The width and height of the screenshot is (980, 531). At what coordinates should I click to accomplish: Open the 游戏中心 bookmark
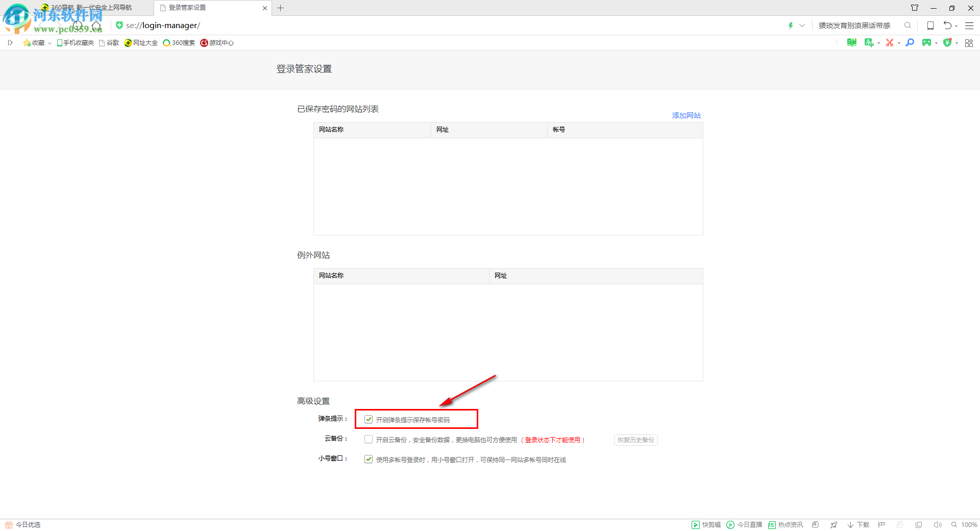pyautogui.click(x=217, y=43)
